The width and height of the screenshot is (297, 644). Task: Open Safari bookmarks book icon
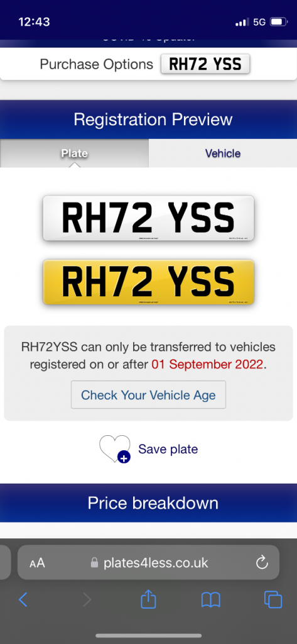click(x=211, y=600)
